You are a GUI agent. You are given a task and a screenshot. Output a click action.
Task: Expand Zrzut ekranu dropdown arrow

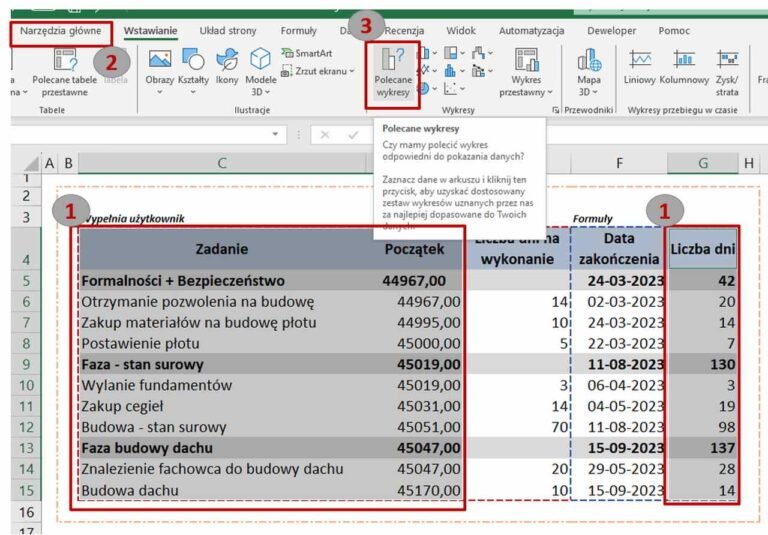click(352, 72)
